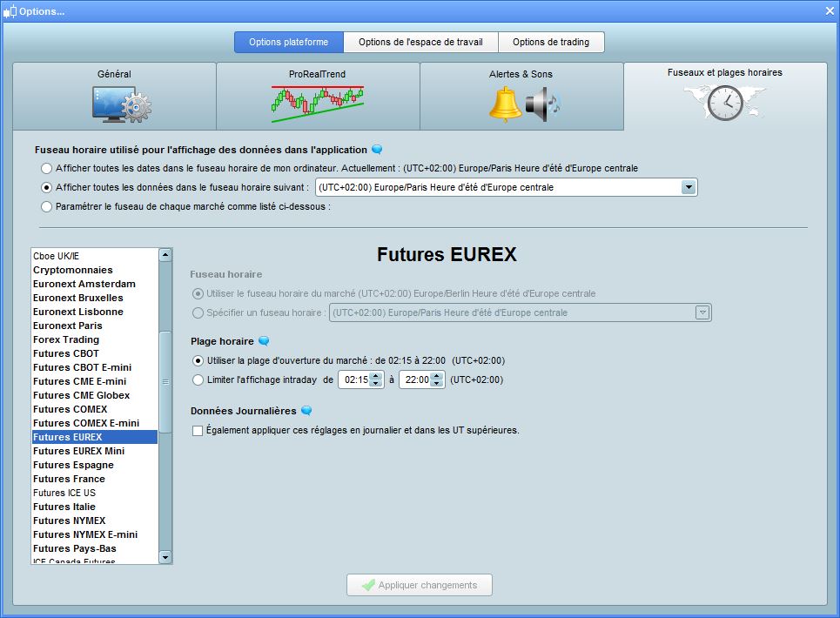Screen dimensions: 840x618
Task: Select Forex Trading in market list
Action: pyautogui.click(x=95, y=339)
